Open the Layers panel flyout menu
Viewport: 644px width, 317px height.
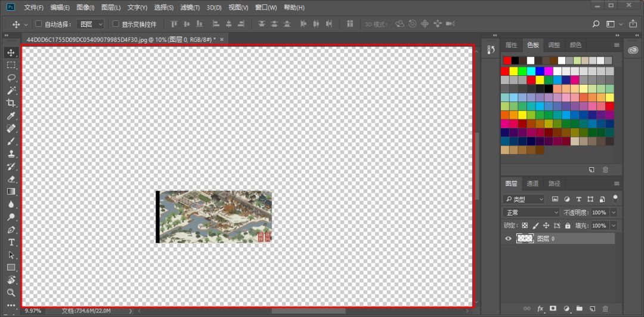(617, 183)
